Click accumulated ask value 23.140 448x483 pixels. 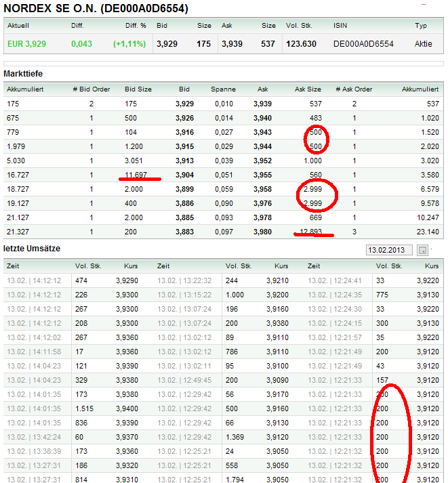coord(428,232)
